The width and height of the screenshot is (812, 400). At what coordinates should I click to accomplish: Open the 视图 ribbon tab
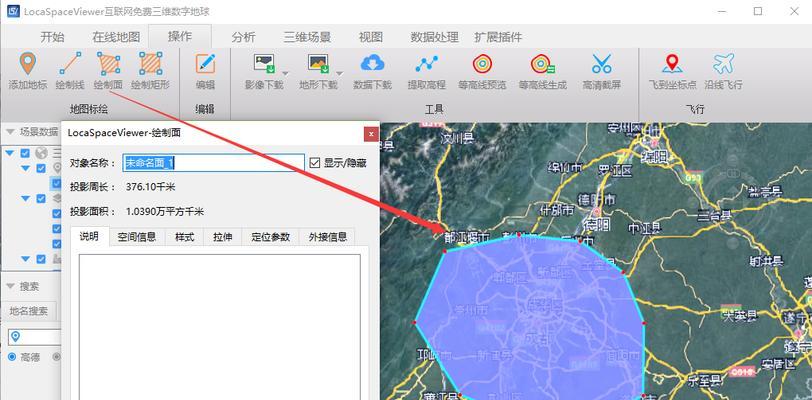[x=371, y=37]
